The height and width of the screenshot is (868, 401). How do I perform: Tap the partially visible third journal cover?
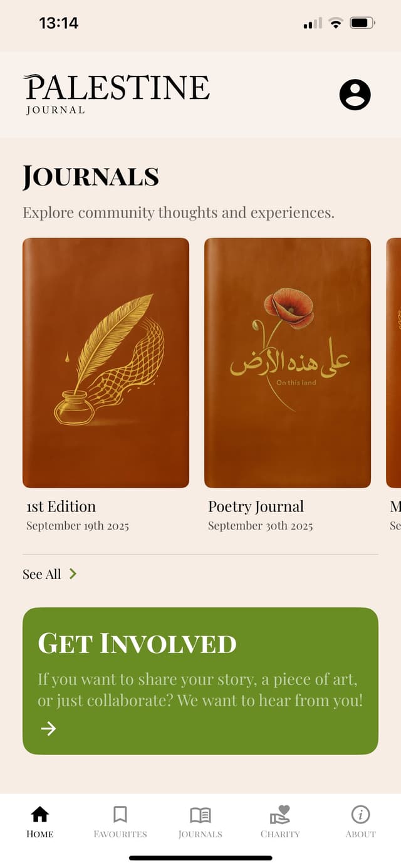pyautogui.click(x=393, y=363)
